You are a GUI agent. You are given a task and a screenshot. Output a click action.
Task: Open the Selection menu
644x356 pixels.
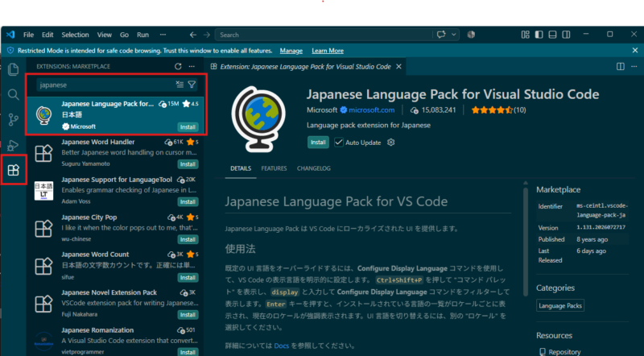click(75, 35)
